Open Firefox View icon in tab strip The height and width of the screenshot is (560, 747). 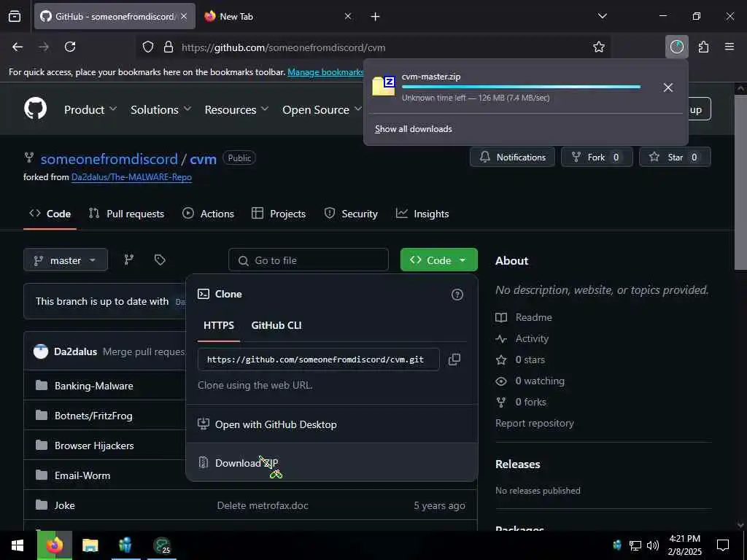tap(15, 16)
